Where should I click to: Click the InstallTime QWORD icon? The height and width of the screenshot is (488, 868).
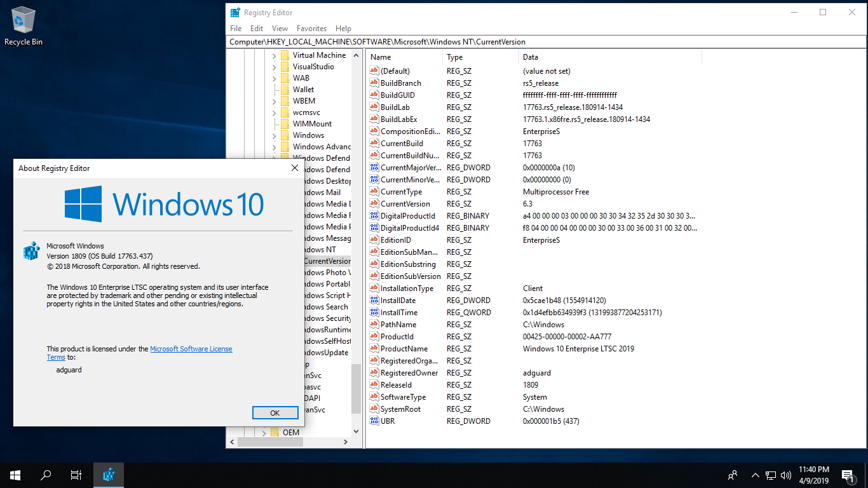coord(374,312)
